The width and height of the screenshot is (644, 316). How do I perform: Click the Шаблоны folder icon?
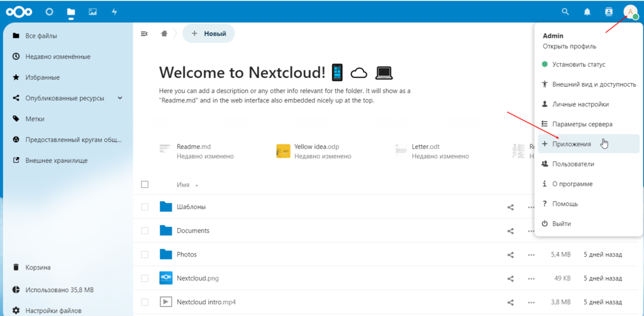(x=165, y=207)
